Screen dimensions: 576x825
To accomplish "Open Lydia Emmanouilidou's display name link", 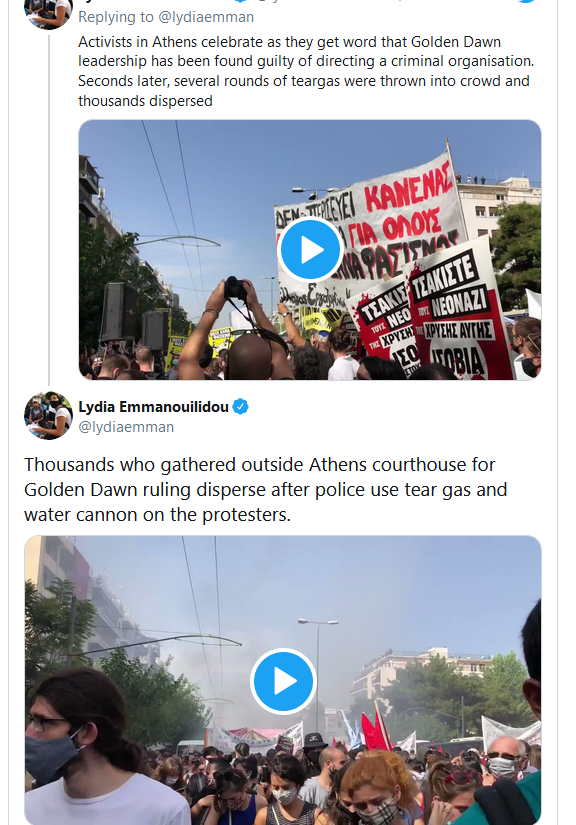I will point(153,407).
